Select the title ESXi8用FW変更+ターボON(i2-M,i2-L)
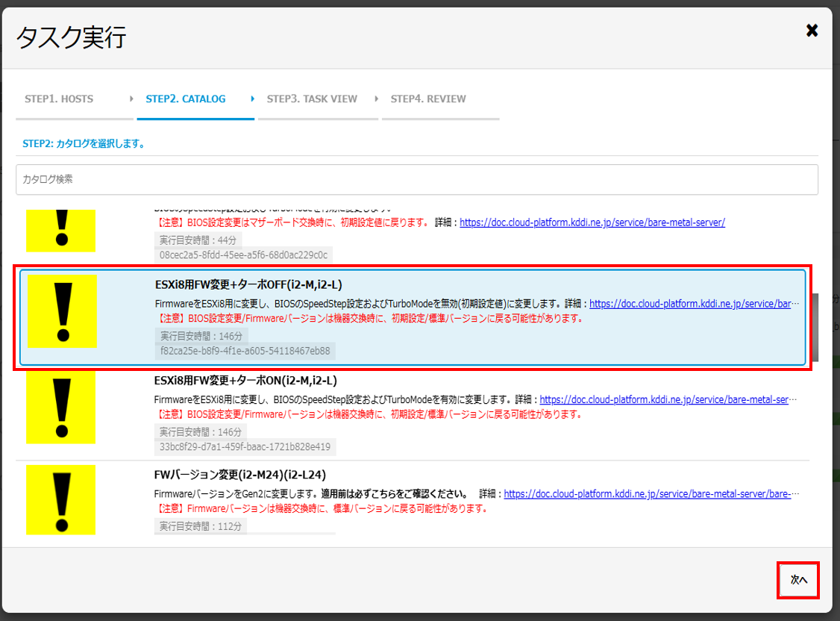This screenshot has height=621, width=840. [245, 381]
